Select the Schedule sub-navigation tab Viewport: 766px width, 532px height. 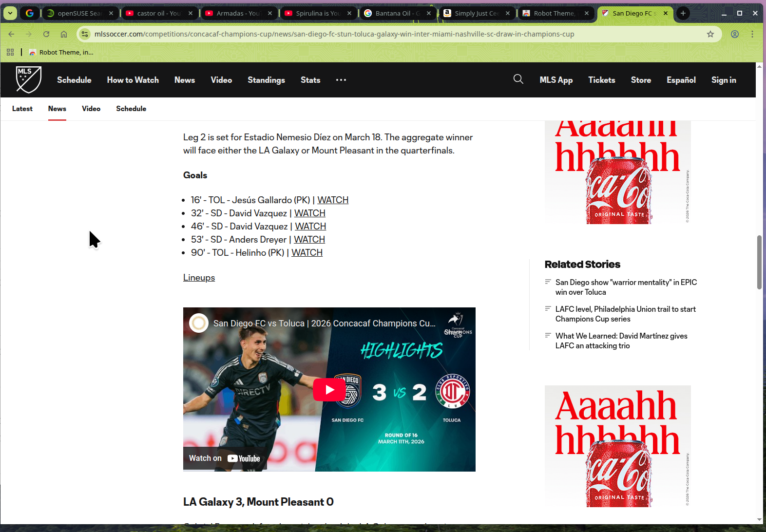click(131, 109)
